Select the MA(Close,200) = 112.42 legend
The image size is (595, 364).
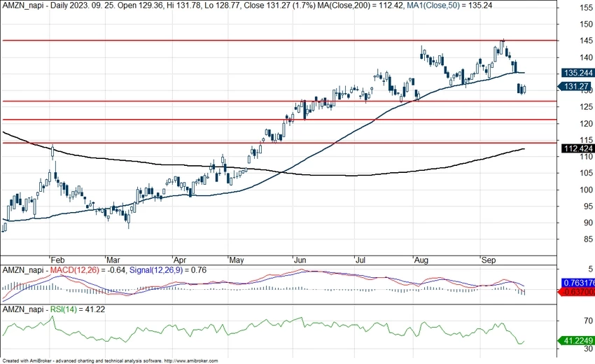click(x=360, y=6)
